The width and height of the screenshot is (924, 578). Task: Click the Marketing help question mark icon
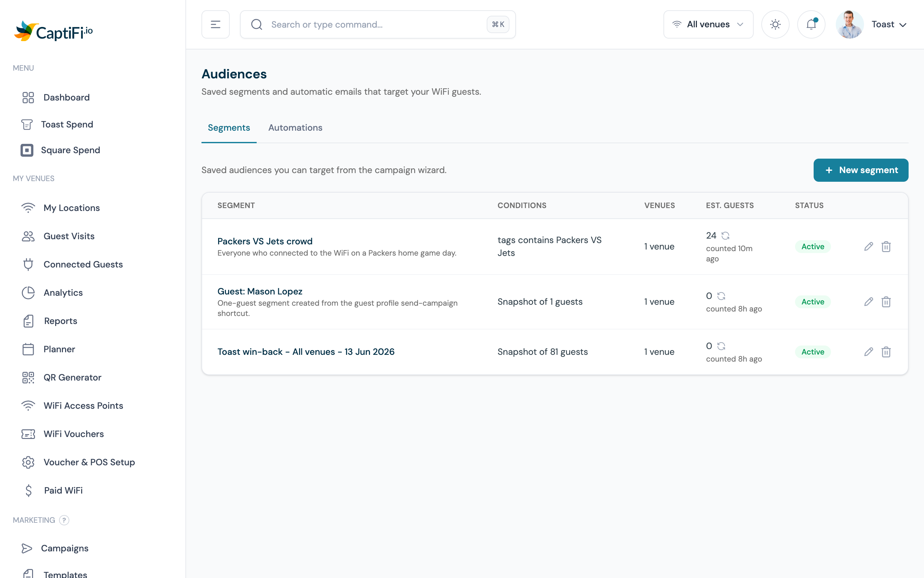click(x=64, y=520)
